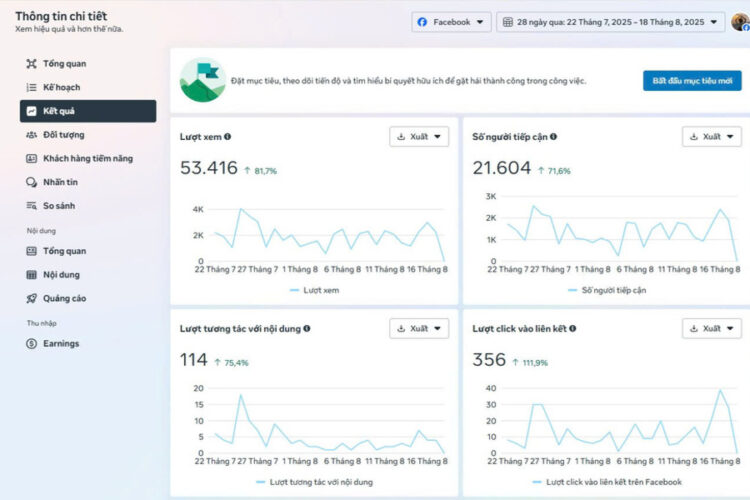Click the Lượt xem total 53.416
Viewport: 750px width, 500px height.
(208, 168)
